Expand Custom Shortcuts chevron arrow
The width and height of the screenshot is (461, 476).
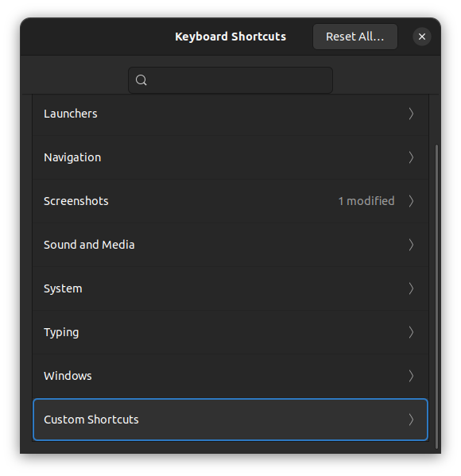[411, 420]
